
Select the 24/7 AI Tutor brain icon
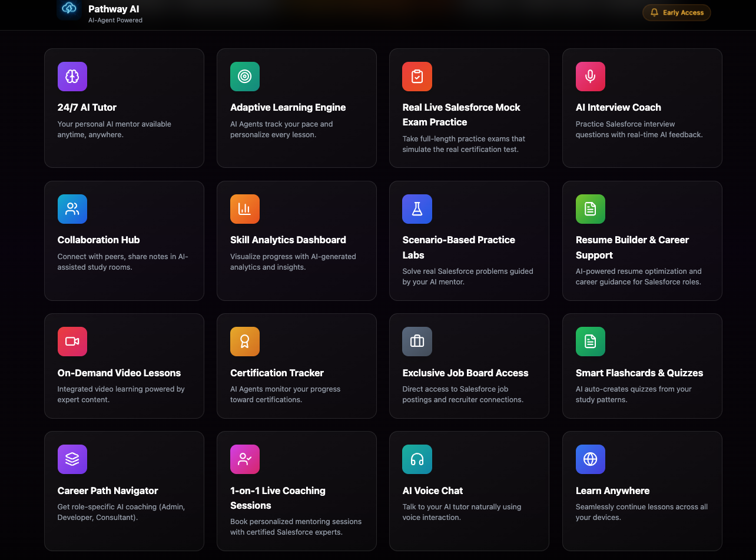tap(72, 76)
